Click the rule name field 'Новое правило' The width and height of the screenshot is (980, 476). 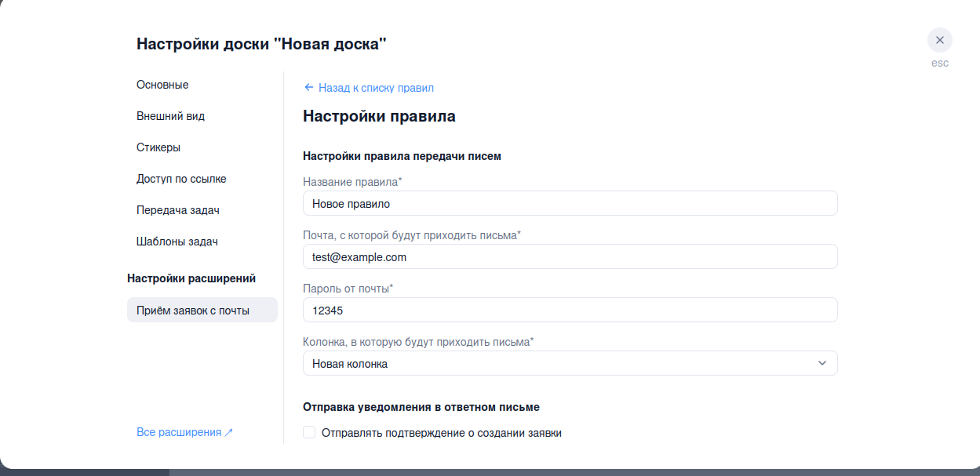click(569, 203)
